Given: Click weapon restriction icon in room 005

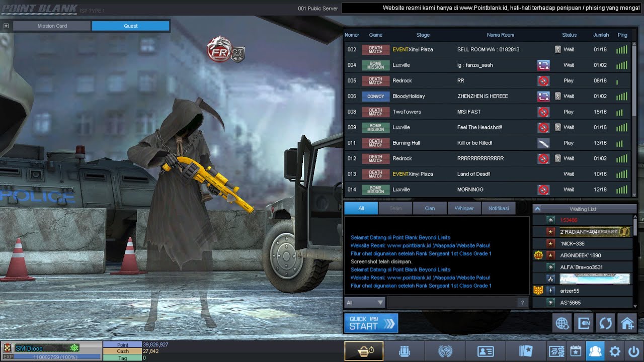Looking at the screenshot, I should coord(543,80).
